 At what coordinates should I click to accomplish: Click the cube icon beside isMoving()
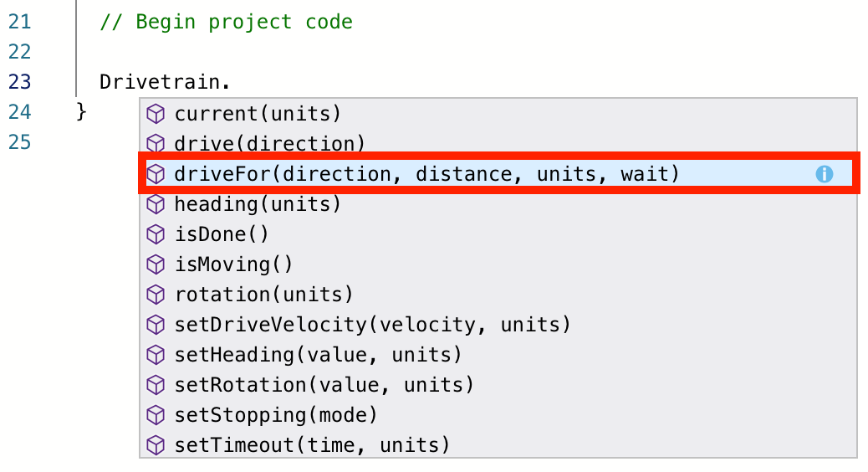[155, 264]
